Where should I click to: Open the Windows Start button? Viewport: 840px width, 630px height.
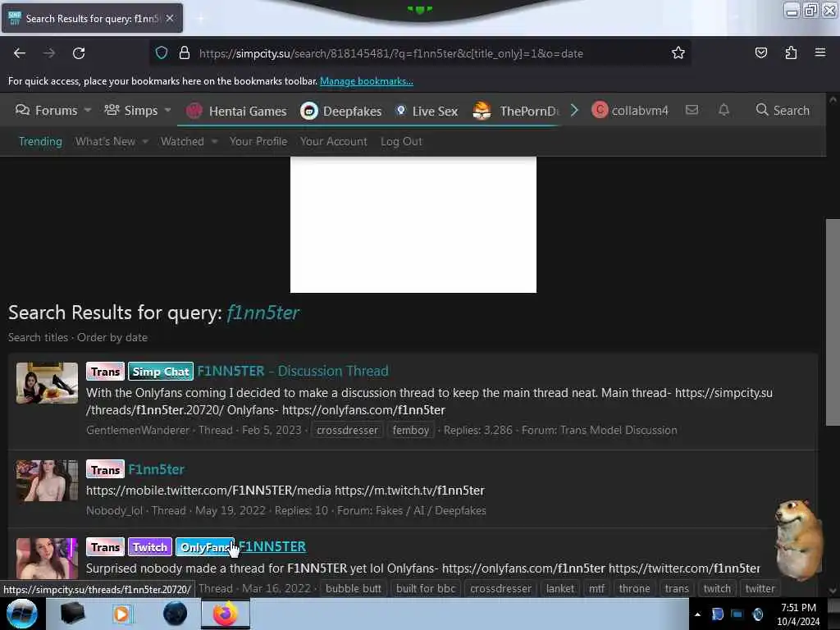pos(22,614)
